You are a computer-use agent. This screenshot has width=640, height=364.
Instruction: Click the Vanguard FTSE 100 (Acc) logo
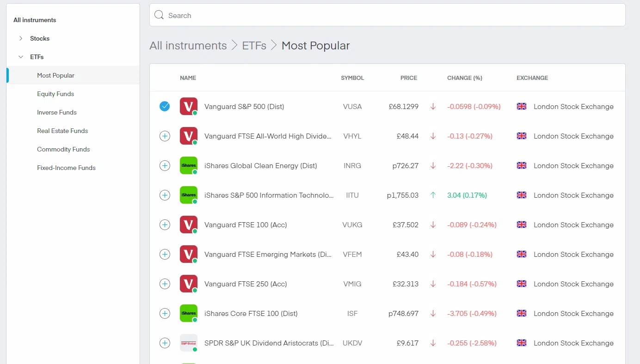pyautogui.click(x=189, y=224)
